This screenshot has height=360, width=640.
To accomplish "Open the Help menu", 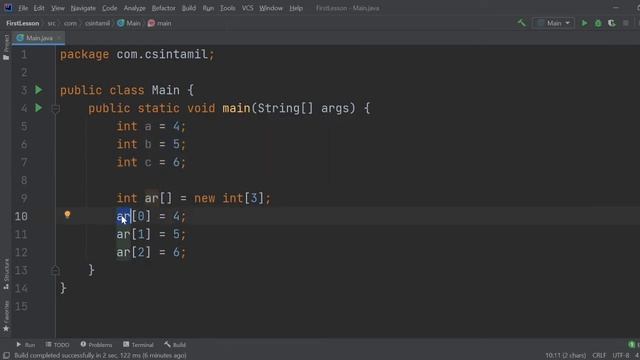I will 296,8.
